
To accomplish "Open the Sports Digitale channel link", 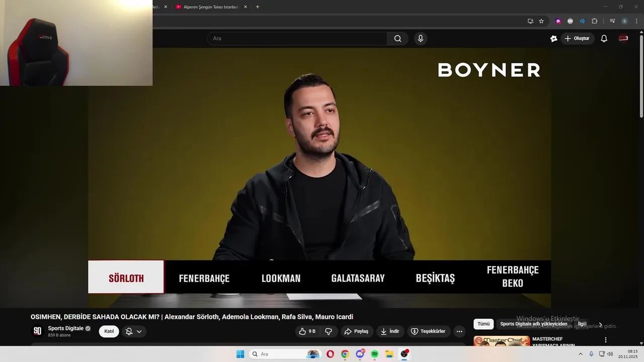I will [66, 328].
